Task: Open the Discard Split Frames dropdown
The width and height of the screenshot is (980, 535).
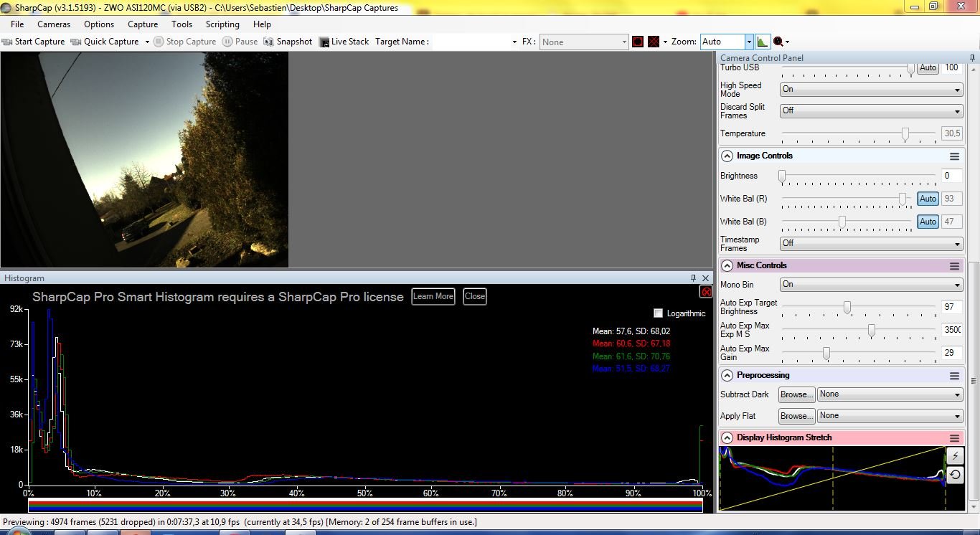Action: 871,110
